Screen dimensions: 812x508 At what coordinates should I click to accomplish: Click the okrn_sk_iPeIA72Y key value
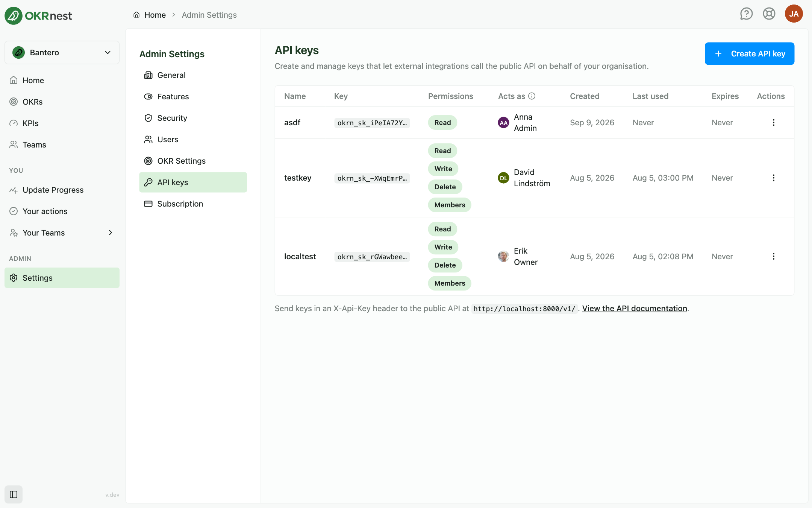click(x=372, y=123)
